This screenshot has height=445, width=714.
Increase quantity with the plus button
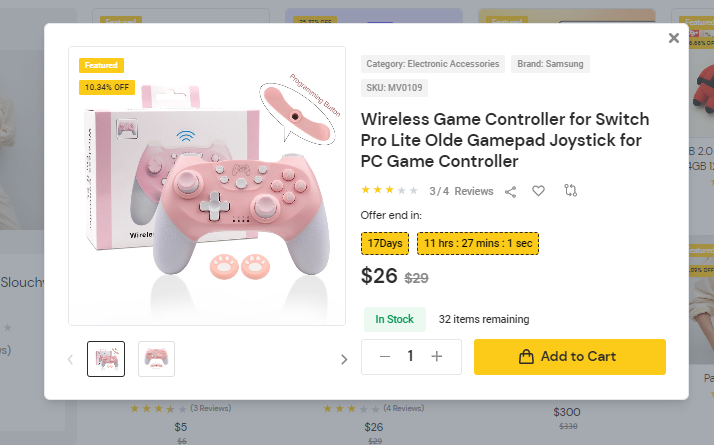tap(437, 357)
